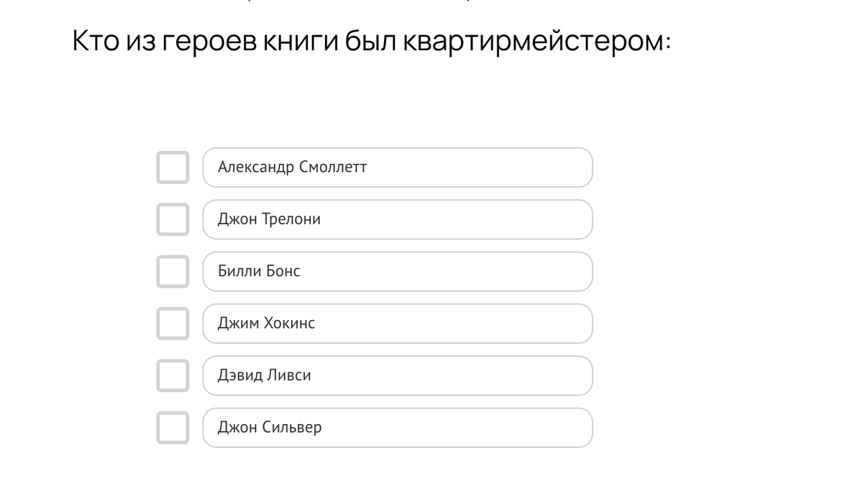The height and width of the screenshot is (504, 863).
Task: Tick the checkbox beside Александр Смоллетт
Action: tap(173, 168)
